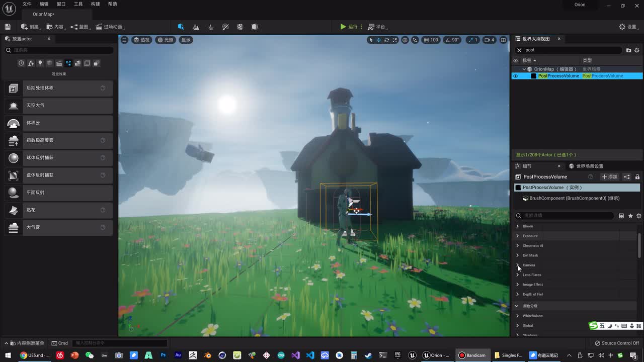644x362 pixels.
Task: Toggle show only favorites star in Details
Action: tap(630, 216)
